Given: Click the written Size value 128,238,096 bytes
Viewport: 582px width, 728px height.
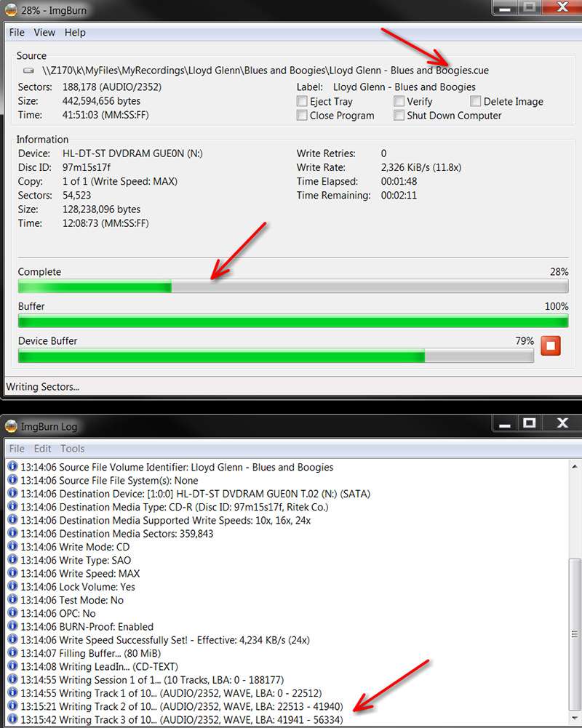Looking at the screenshot, I should 101,209.
